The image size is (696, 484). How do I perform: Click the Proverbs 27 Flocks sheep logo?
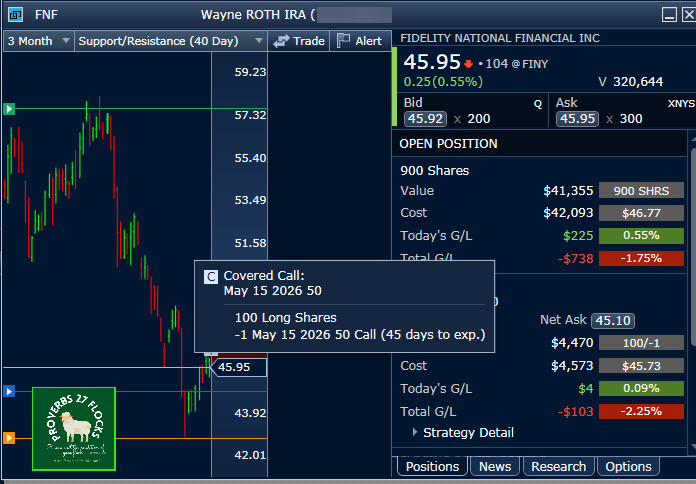coord(73,429)
